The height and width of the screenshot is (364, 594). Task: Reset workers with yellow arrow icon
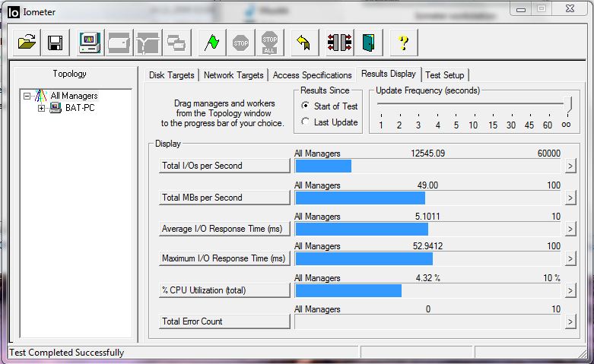[x=304, y=43]
